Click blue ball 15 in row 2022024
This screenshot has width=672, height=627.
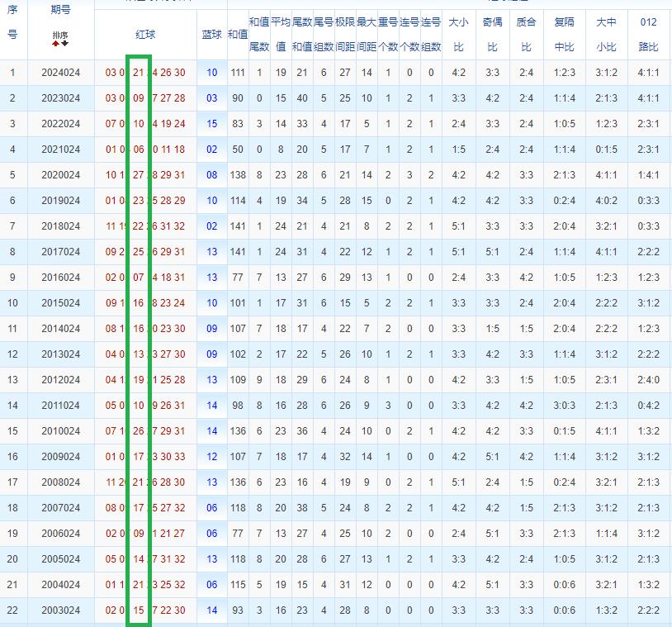pos(212,124)
